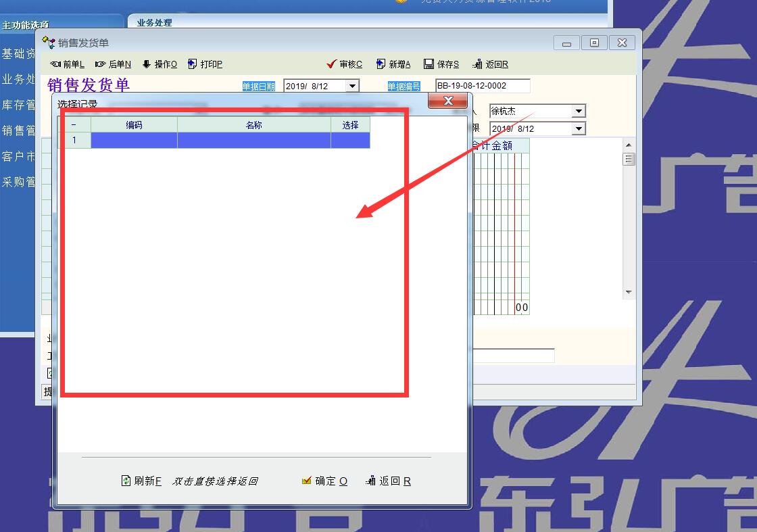757x532 pixels.
Task: Open the 操作O actions menu
Action: pos(160,64)
